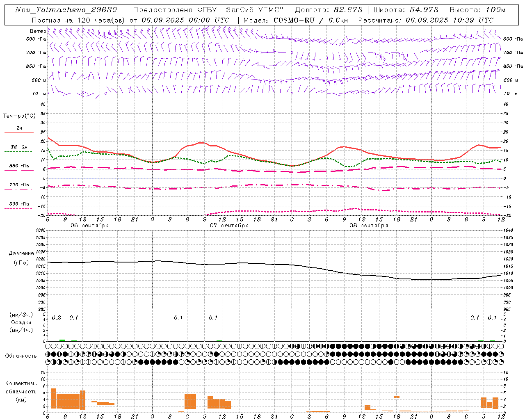Click the forecast start time 06.09.2025 06:00 UTC
Image resolution: width=525 pixels, height=420 pixels.
(185, 20)
